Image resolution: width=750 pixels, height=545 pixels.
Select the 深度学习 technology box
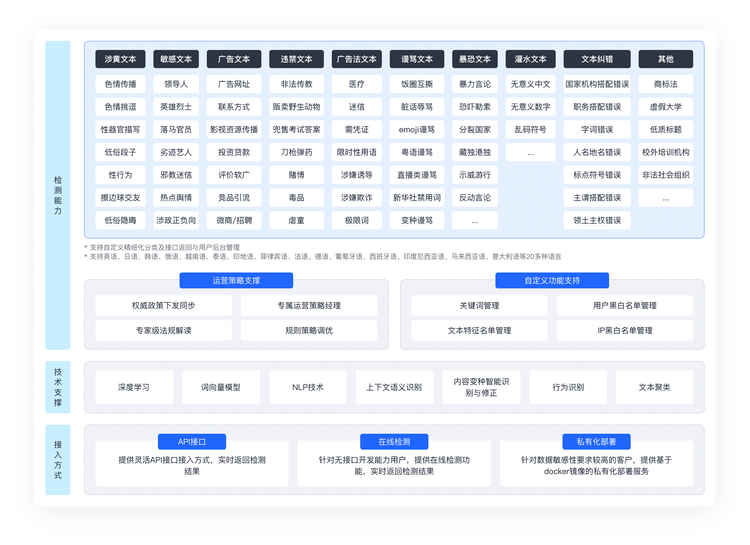134,387
